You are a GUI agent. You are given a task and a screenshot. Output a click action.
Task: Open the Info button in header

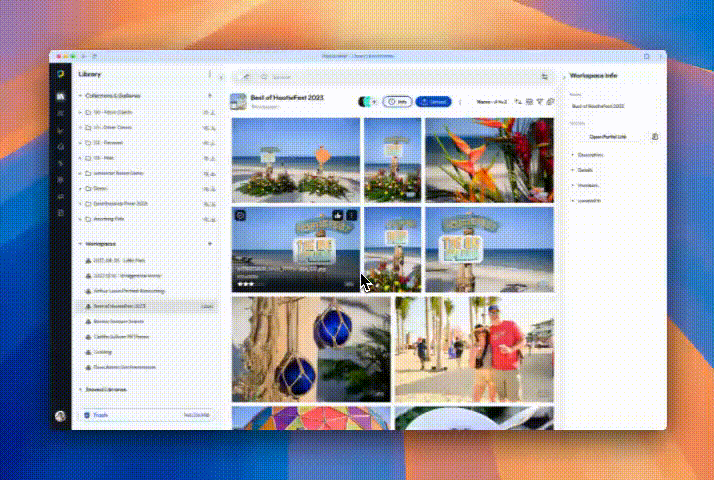pyautogui.click(x=397, y=102)
